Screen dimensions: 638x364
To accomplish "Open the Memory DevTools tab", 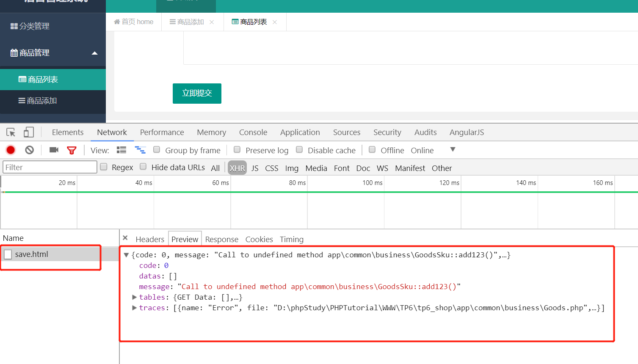I will coord(211,132).
